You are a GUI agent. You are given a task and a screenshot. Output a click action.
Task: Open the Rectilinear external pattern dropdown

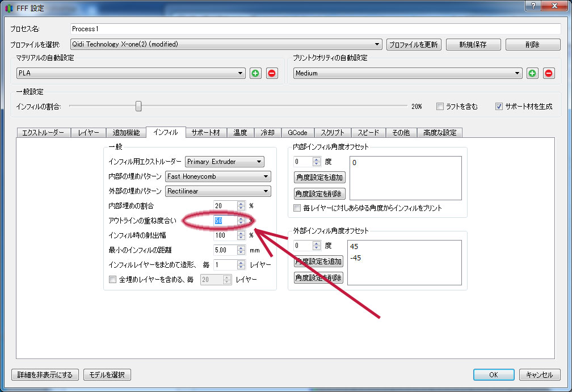(218, 191)
